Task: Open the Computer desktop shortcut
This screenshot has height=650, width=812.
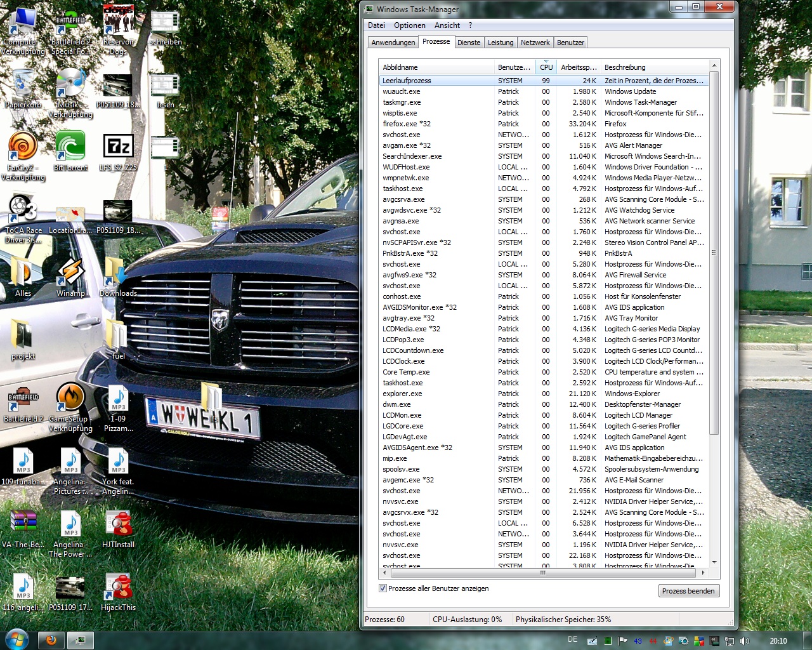Action: (x=23, y=30)
